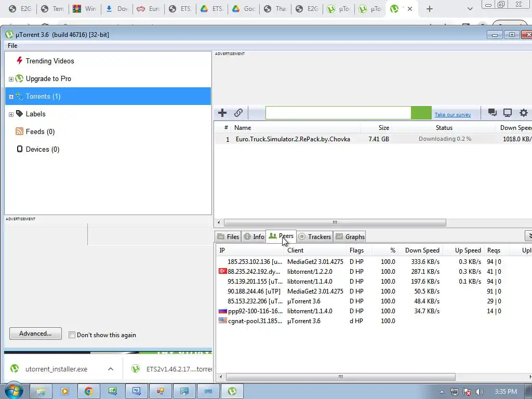Image resolution: width=532 pixels, height=399 pixels.
Task: Click the peers list horizontal scrollbar
Action: [x=341, y=377]
